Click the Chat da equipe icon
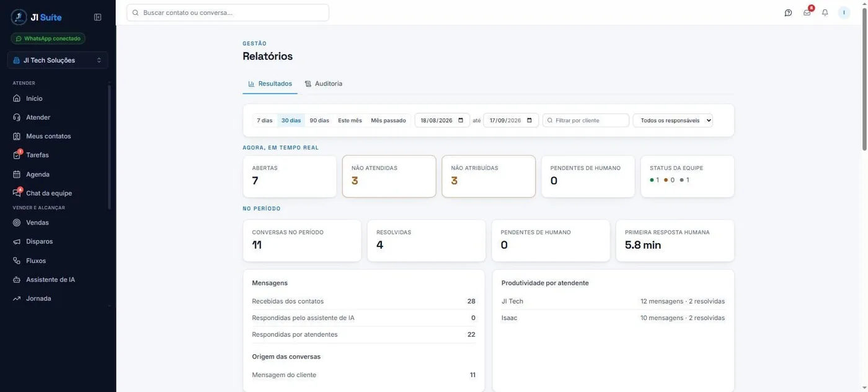Image resolution: width=868 pixels, height=392 pixels. (17, 193)
